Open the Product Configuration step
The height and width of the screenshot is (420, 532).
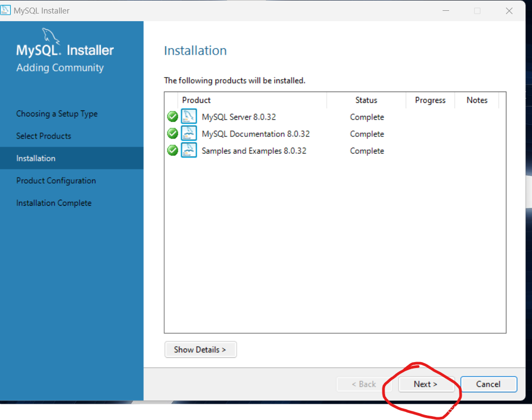(x=56, y=181)
